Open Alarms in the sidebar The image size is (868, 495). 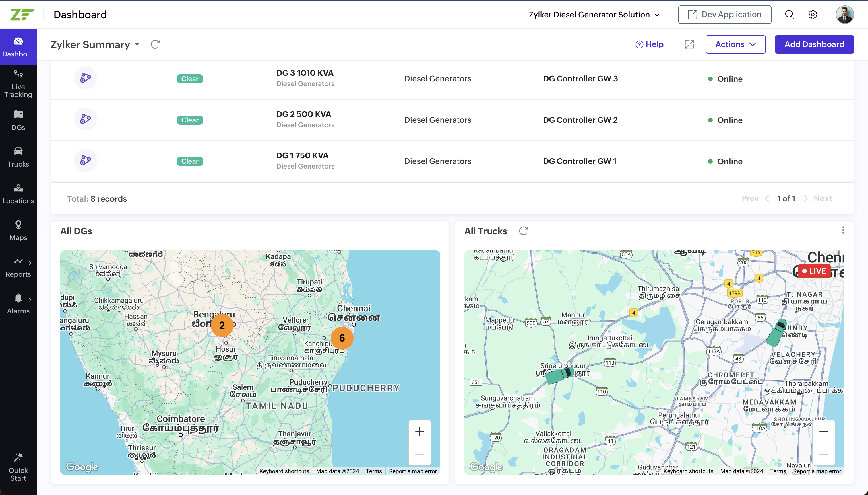(18, 304)
